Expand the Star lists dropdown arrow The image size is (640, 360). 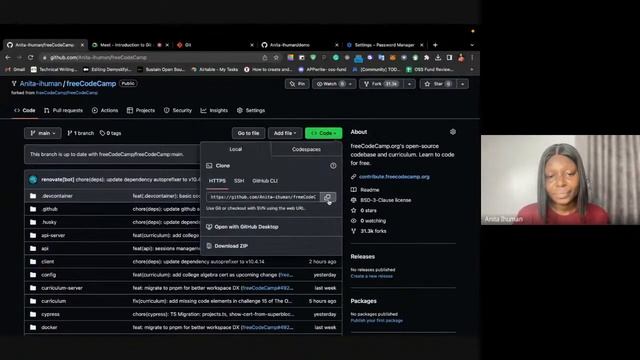coord(462,84)
